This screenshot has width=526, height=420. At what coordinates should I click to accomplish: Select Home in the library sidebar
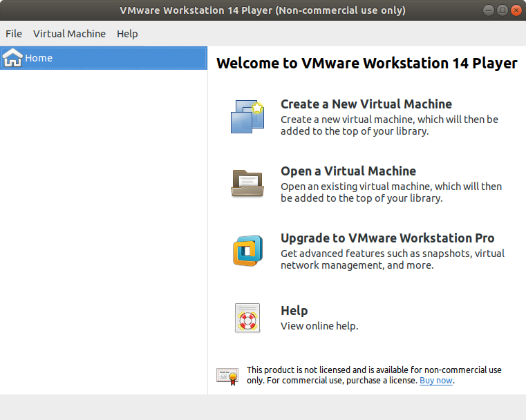point(104,58)
